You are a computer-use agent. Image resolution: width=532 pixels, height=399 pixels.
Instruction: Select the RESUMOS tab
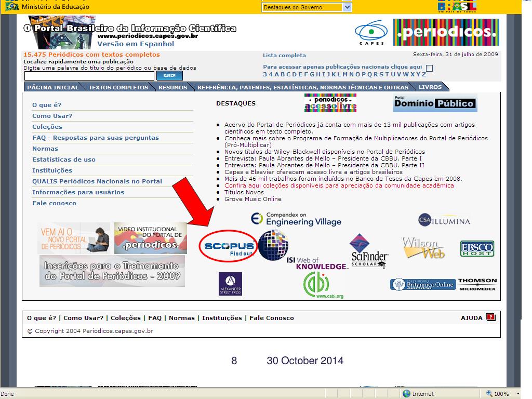point(172,87)
